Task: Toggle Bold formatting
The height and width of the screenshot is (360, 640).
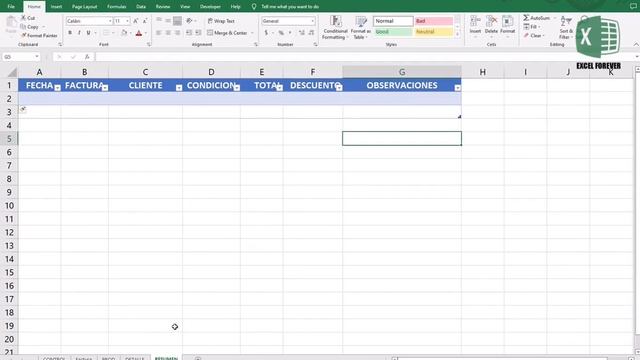Action: (x=70, y=33)
